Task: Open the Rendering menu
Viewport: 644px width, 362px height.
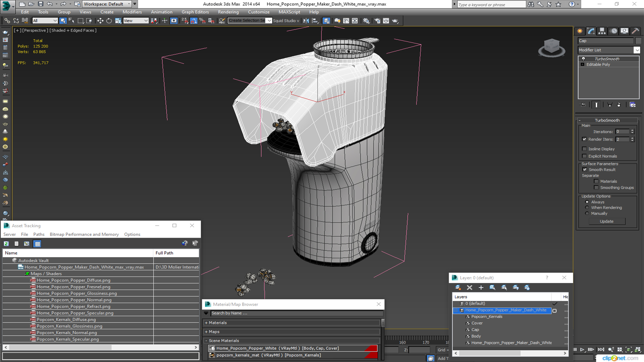Action: coord(228,12)
